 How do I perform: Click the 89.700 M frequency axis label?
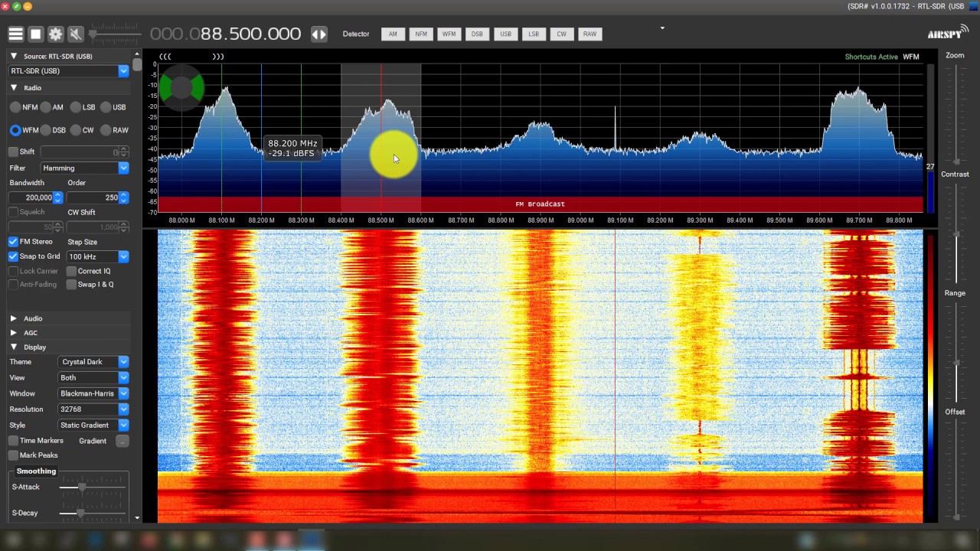click(858, 220)
